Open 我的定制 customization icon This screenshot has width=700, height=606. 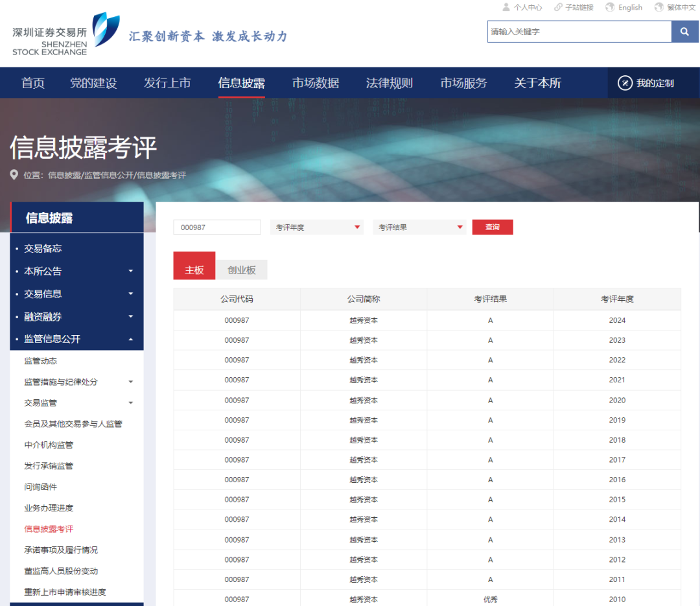(625, 83)
